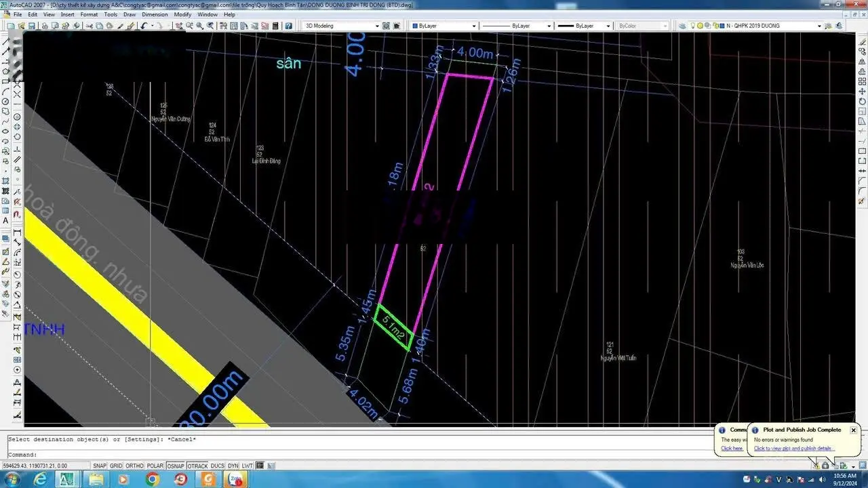This screenshot has width=868, height=488.
Task: Click the Open file icon
Action: tap(22, 26)
